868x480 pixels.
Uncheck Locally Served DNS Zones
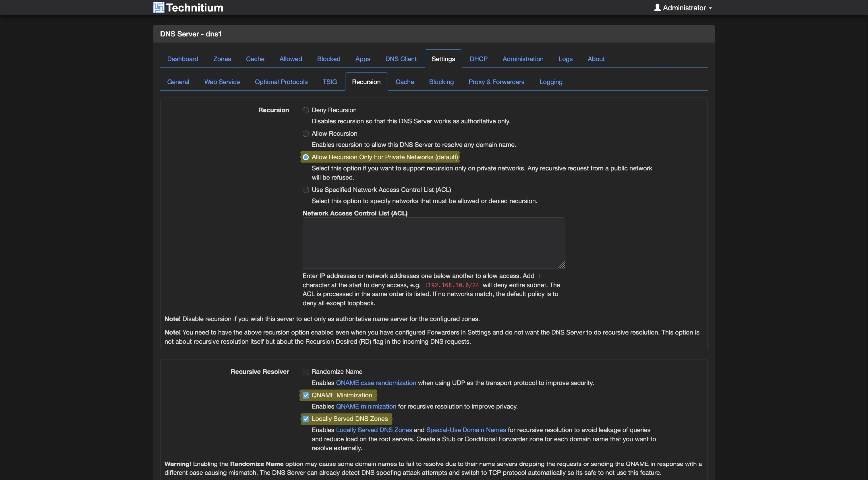click(306, 419)
